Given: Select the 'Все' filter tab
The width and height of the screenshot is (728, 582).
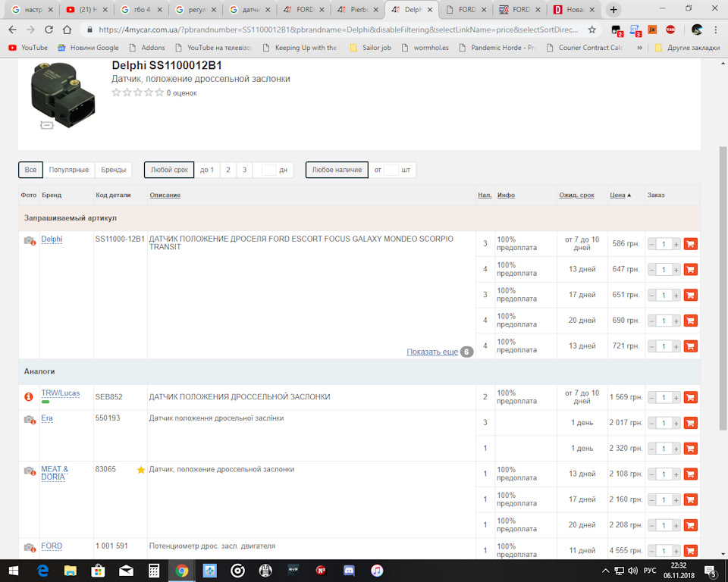Looking at the screenshot, I should (x=30, y=170).
